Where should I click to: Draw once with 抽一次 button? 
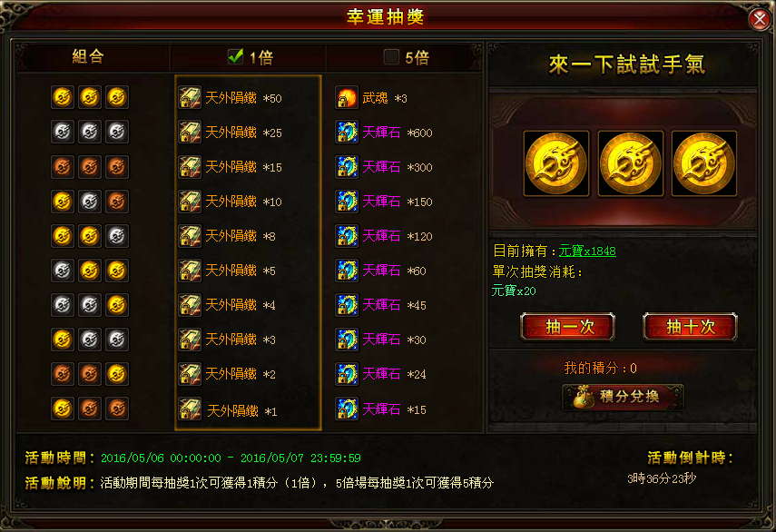coord(567,327)
